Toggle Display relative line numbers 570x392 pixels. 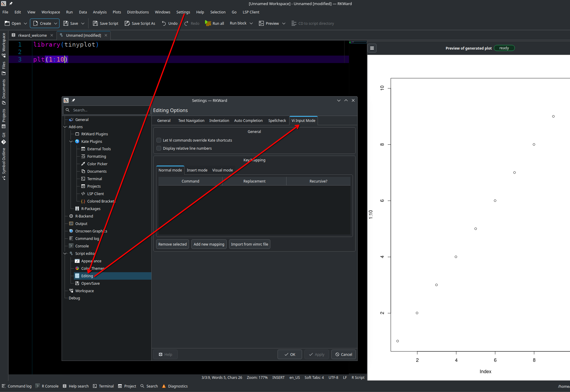(159, 148)
